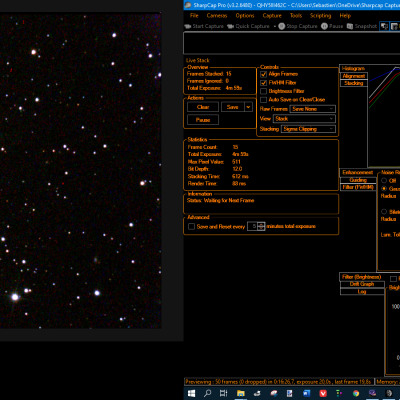Image resolution: width=400 pixels, height=400 pixels.
Task: Open the Capture menu
Action: [272, 16]
